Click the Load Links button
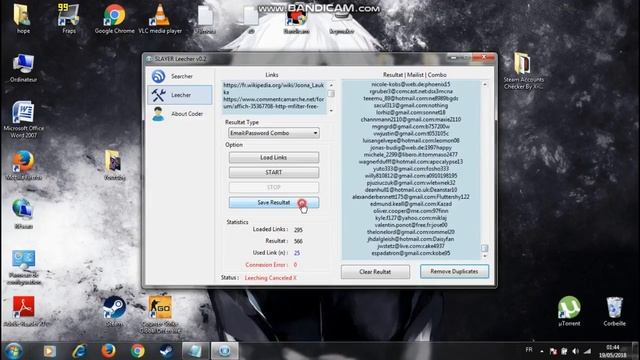This screenshot has width=640, height=360. tap(273, 158)
